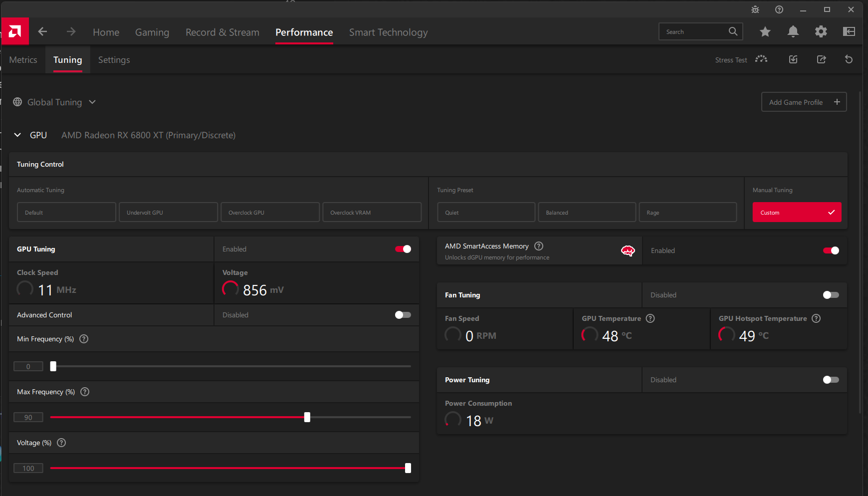Click help icon beside Max Frequency (%)
868x496 pixels.
click(85, 392)
